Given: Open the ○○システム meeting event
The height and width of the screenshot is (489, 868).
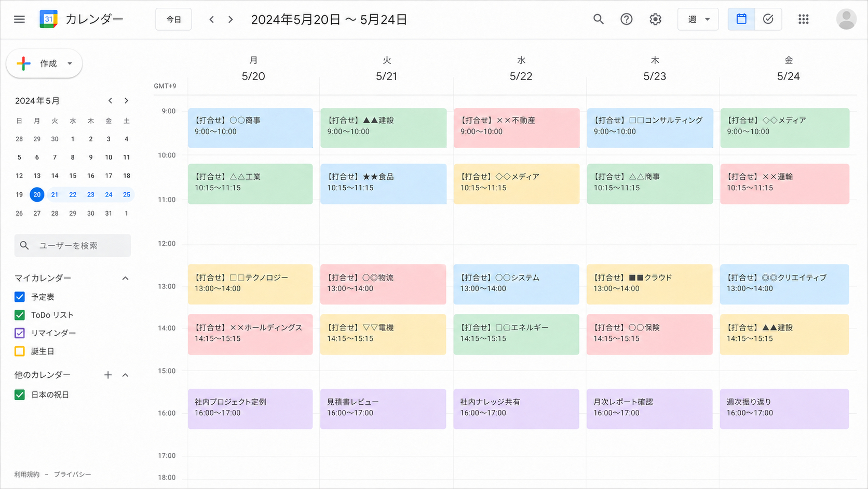Looking at the screenshot, I should (517, 284).
